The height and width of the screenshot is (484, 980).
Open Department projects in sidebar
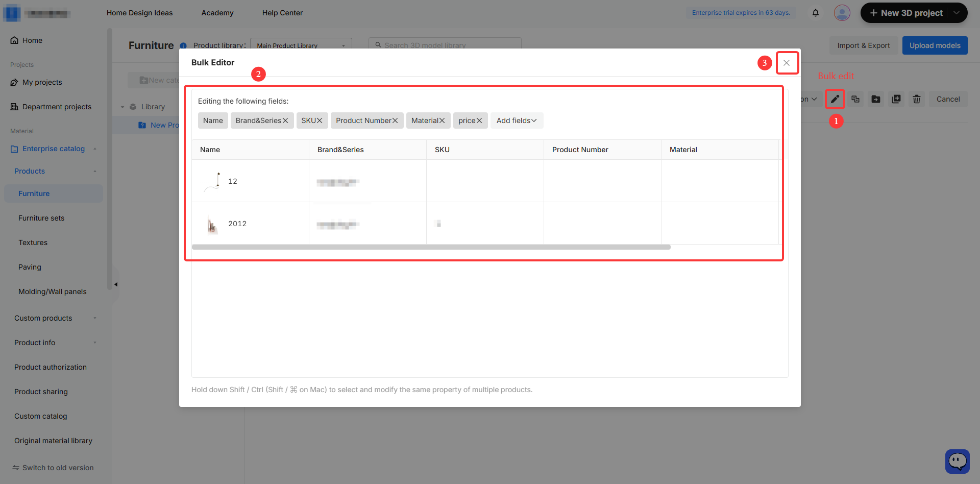point(57,107)
